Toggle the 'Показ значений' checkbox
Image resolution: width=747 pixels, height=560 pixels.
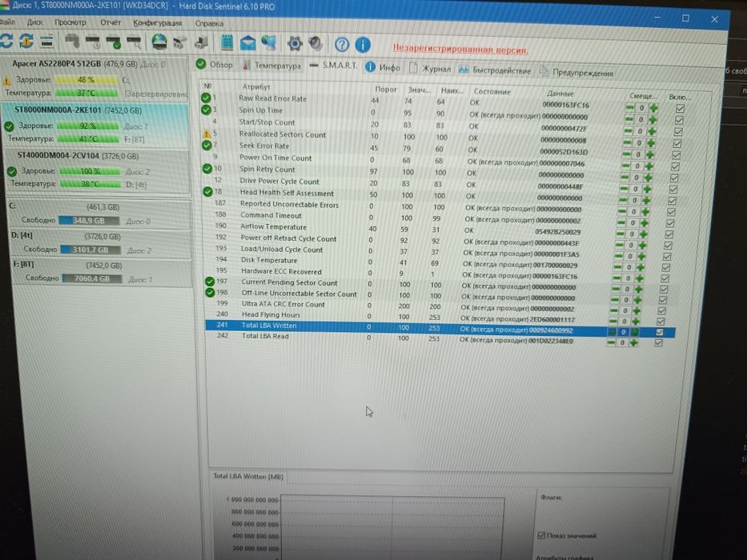pyautogui.click(x=540, y=535)
